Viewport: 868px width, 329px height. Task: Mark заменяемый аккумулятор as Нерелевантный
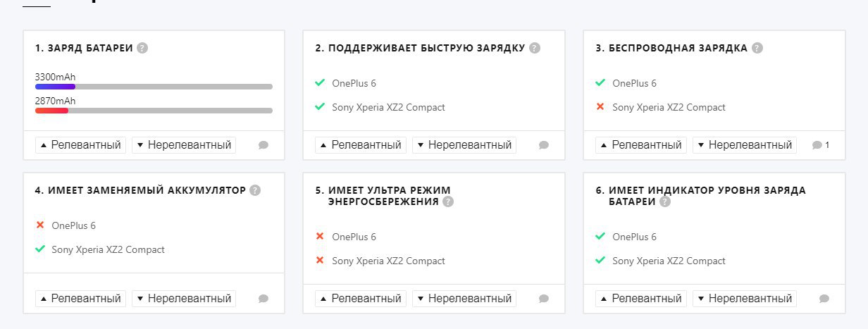point(184,299)
